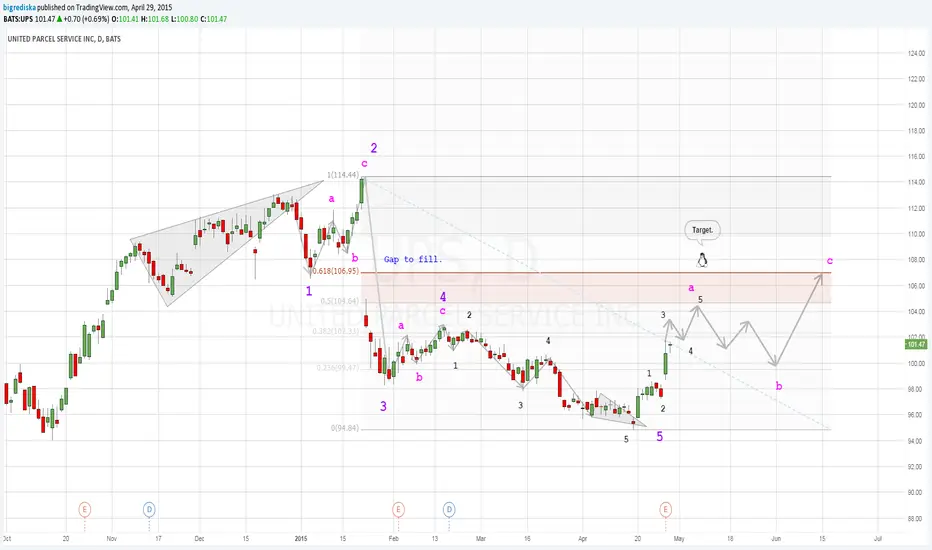
Task: Click the purple wave 5 label at the April low
Action: tap(660, 436)
